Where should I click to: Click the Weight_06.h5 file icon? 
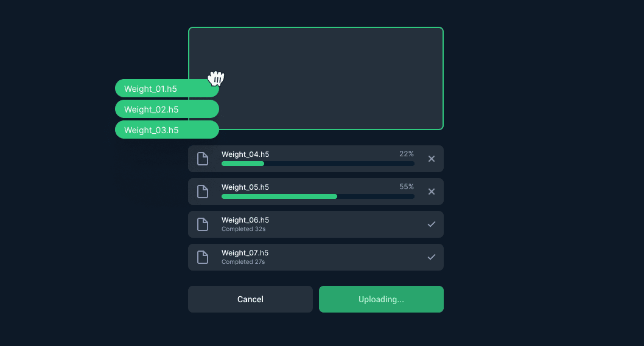[x=203, y=224]
